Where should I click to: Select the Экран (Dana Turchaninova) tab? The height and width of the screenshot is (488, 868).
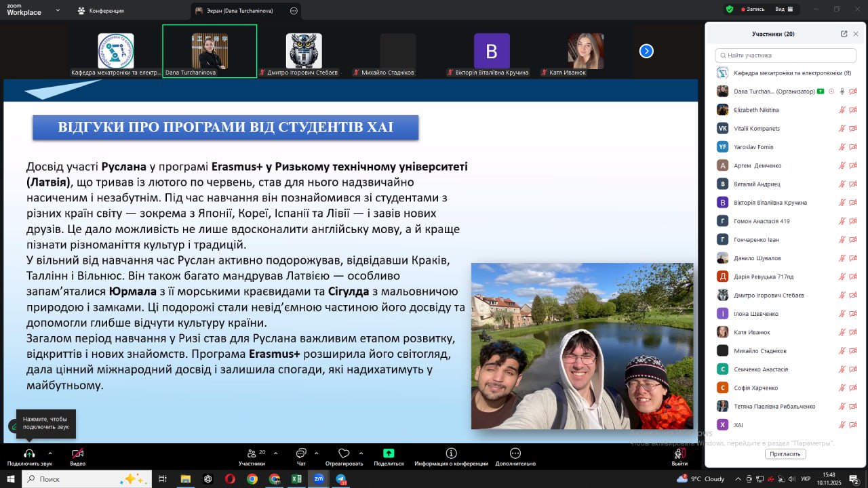click(x=239, y=11)
